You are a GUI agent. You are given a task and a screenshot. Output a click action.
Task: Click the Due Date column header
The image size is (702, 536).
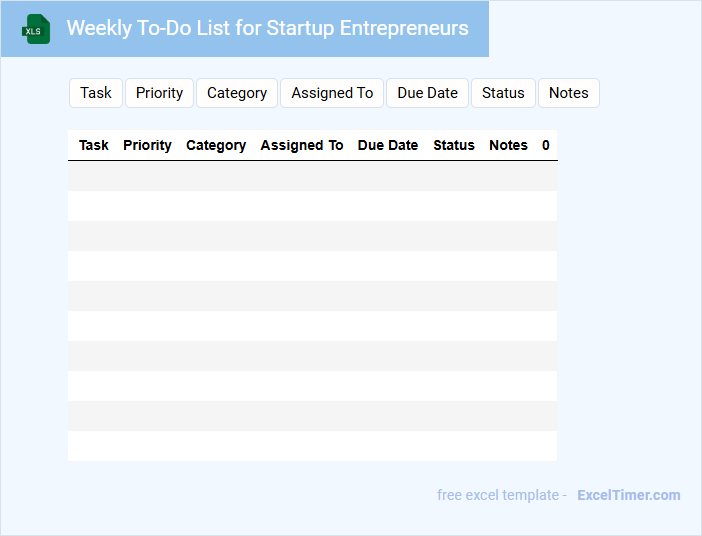388,145
